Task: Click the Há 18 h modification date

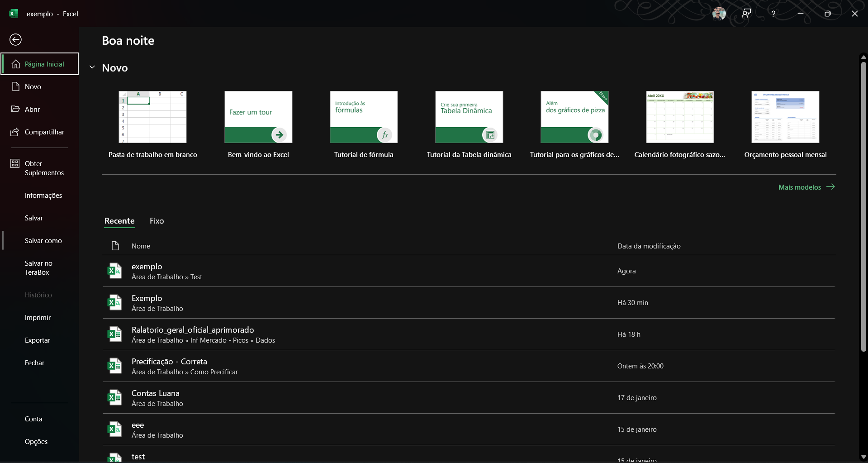Action: coord(629,334)
